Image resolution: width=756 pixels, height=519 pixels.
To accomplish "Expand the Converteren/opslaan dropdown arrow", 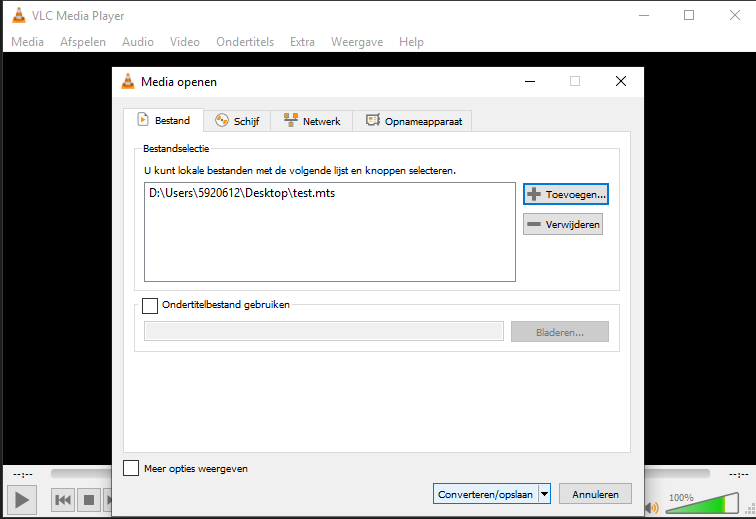I will coord(544,494).
